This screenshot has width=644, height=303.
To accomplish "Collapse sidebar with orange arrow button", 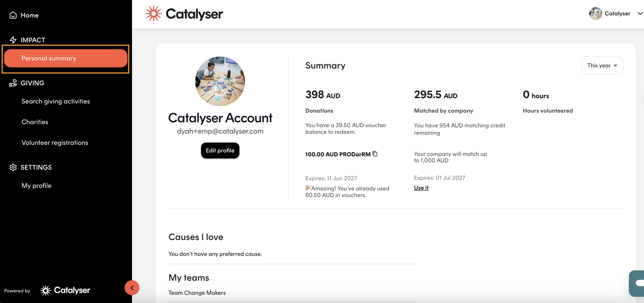I will [132, 288].
